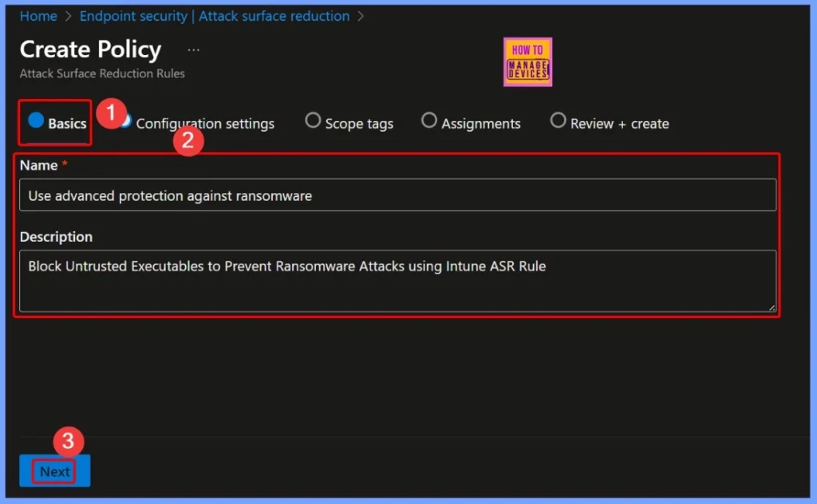The width and height of the screenshot is (817, 504).
Task: Select the Scope tags radio button
Action: [311, 120]
